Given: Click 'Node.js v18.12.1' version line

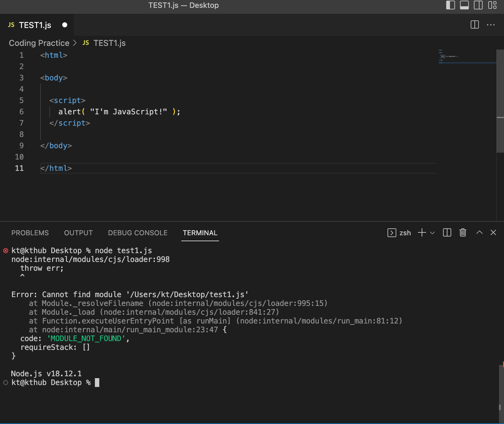Looking at the screenshot, I should pos(46,374).
